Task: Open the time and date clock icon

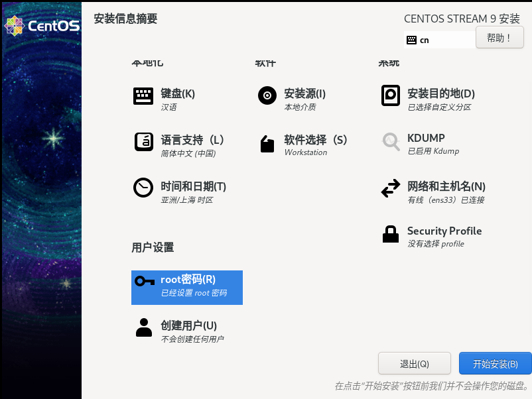Action: 143,188
